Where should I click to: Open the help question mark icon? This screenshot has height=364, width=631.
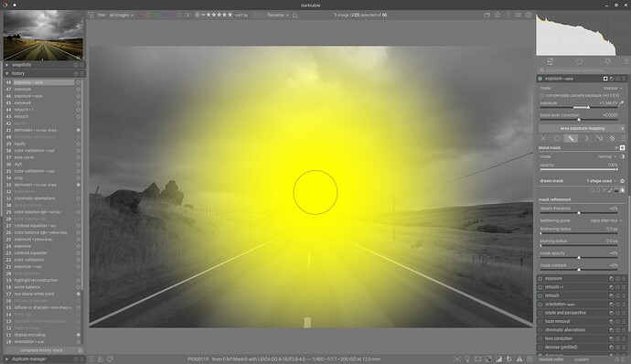(508, 15)
